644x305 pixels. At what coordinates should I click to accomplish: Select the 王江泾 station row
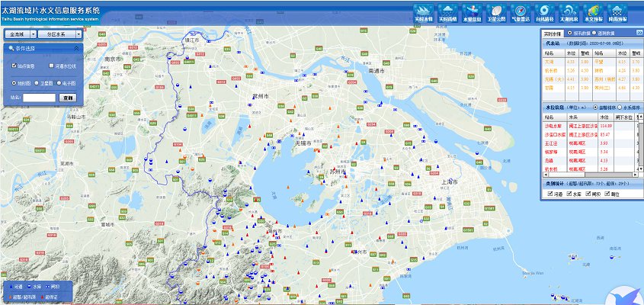(591, 143)
